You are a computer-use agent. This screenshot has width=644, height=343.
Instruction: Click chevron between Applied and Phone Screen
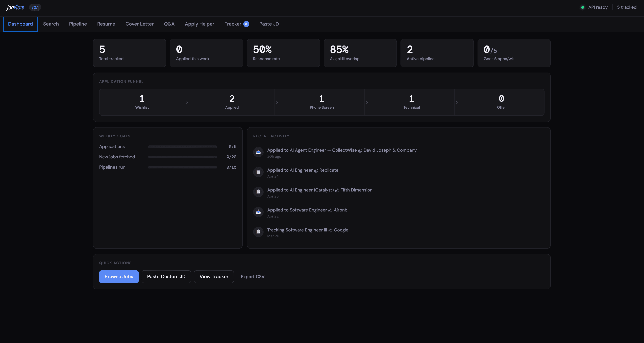[x=277, y=102]
